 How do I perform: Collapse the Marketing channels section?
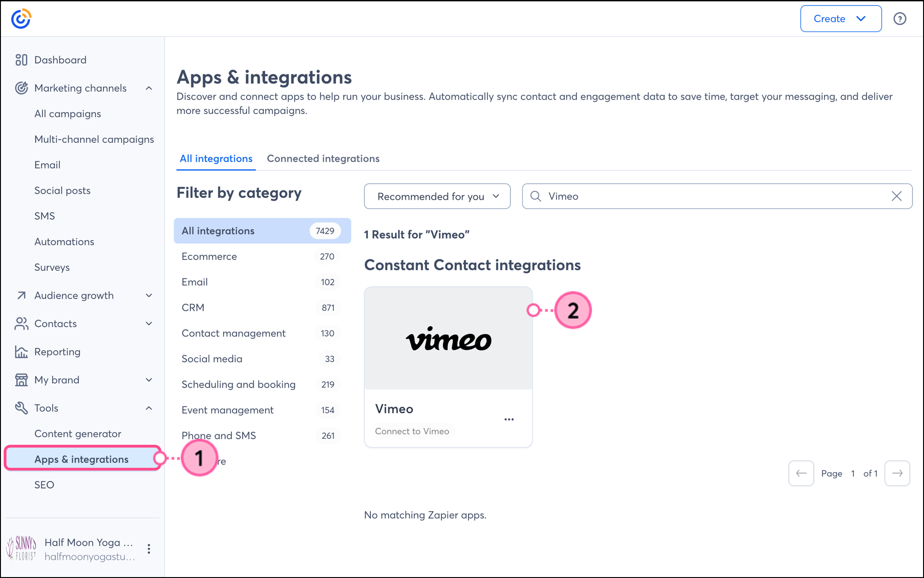click(149, 88)
